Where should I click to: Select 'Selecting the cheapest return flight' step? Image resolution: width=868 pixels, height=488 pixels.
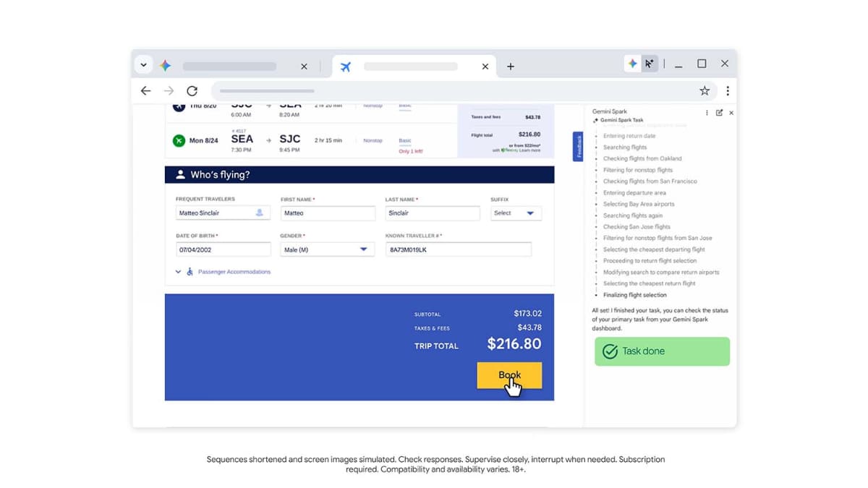point(650,283)
